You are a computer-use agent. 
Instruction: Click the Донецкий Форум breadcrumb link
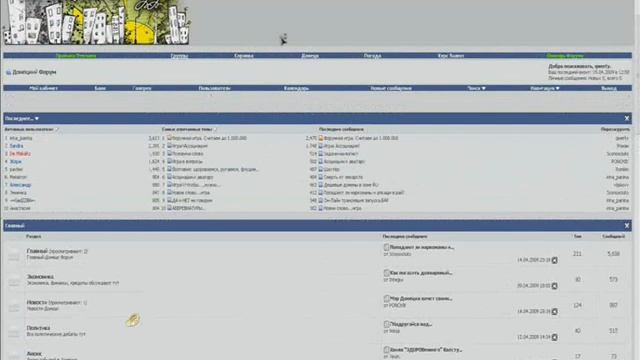(x=34, y=72)
